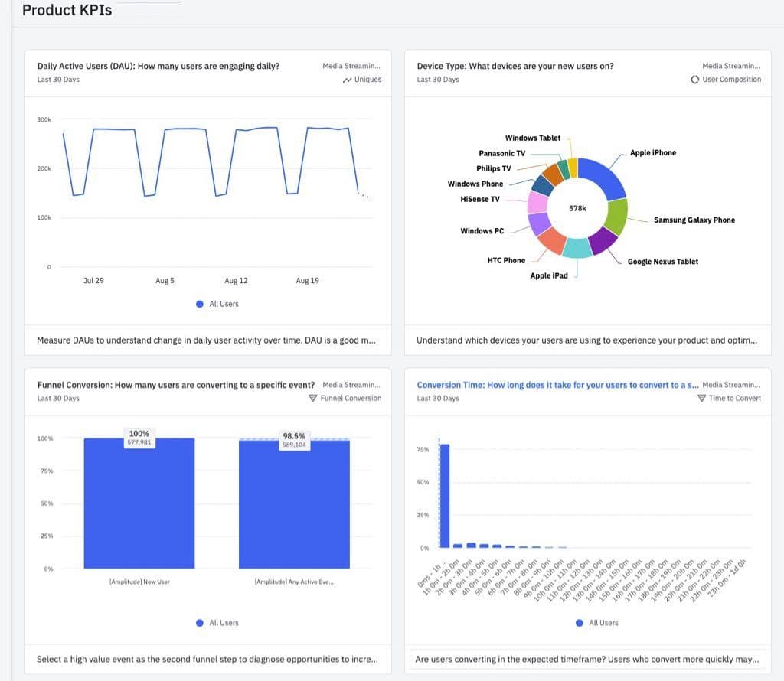Click the User Composition donut icon

(x=695, y=80)
